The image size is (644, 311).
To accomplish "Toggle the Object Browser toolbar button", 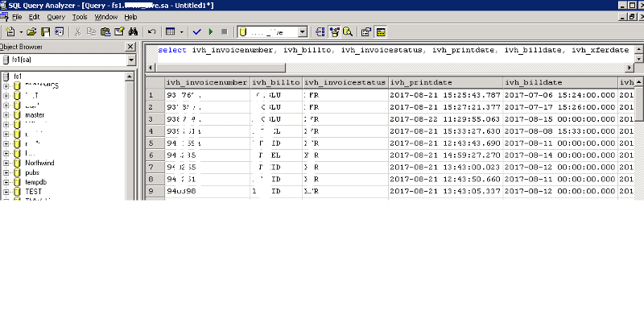I will [335, 31].
